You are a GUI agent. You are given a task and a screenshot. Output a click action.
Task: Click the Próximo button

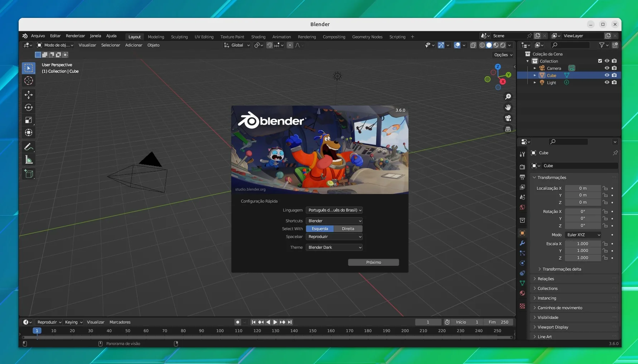(x=373, y=262)
